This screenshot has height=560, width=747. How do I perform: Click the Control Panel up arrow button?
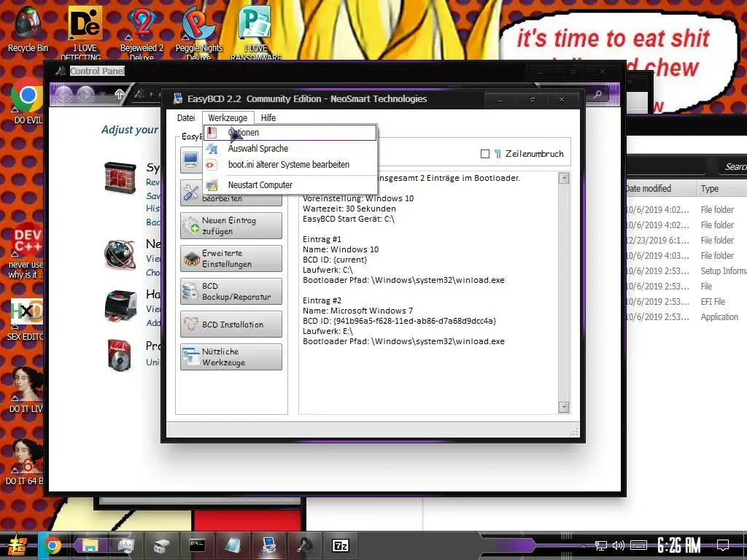click(120, 94)
